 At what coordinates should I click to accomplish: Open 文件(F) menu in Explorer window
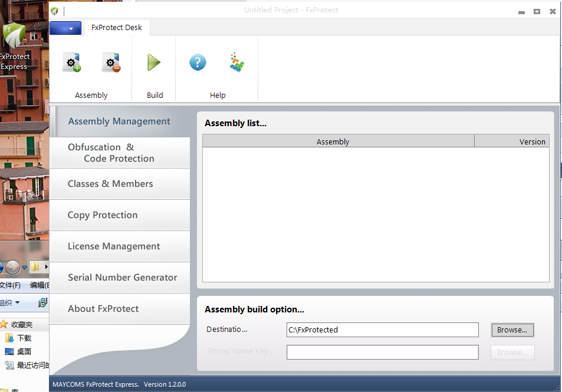[10, 285]
